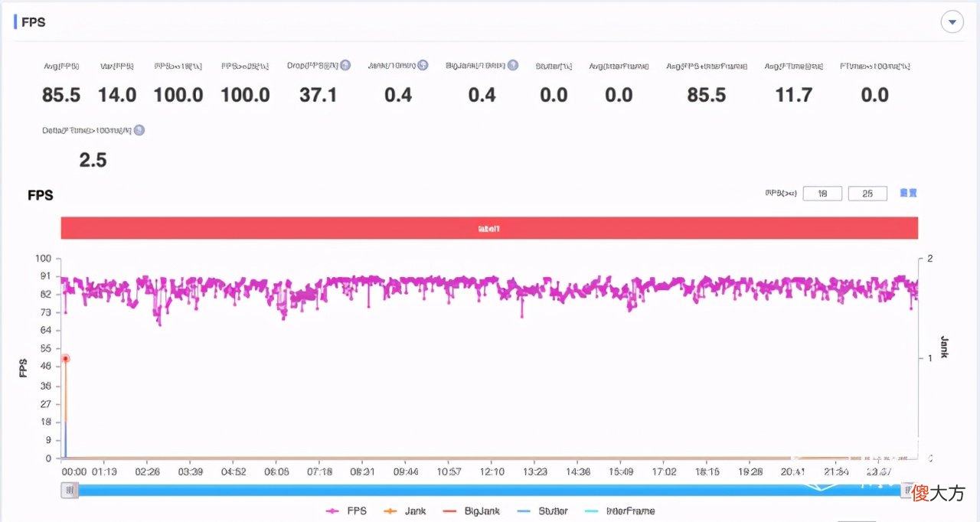Click the 17:02 time label on the x-axis
980x522 pixels.
click(x=664, y=471)
